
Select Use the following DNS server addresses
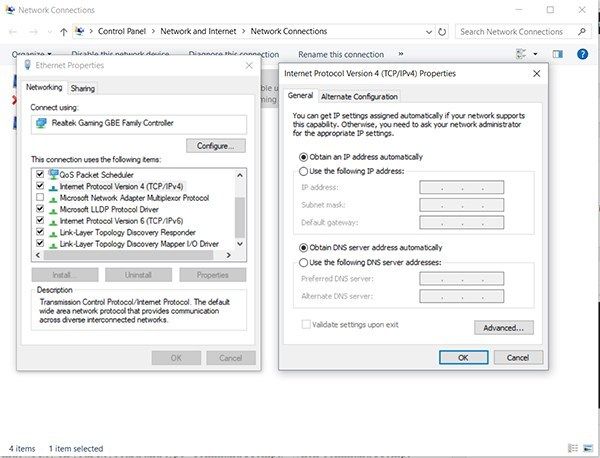303,262
